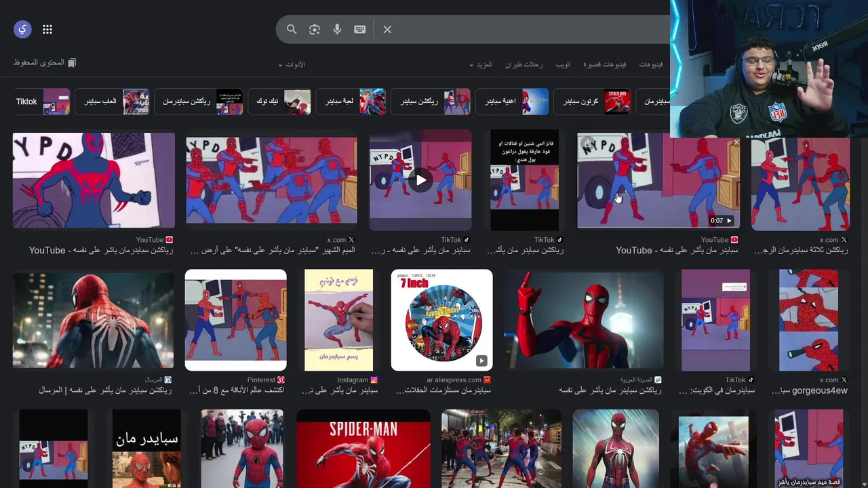Open title اكتشف عالم الأناقة مع 8 من

pos(237,390)
